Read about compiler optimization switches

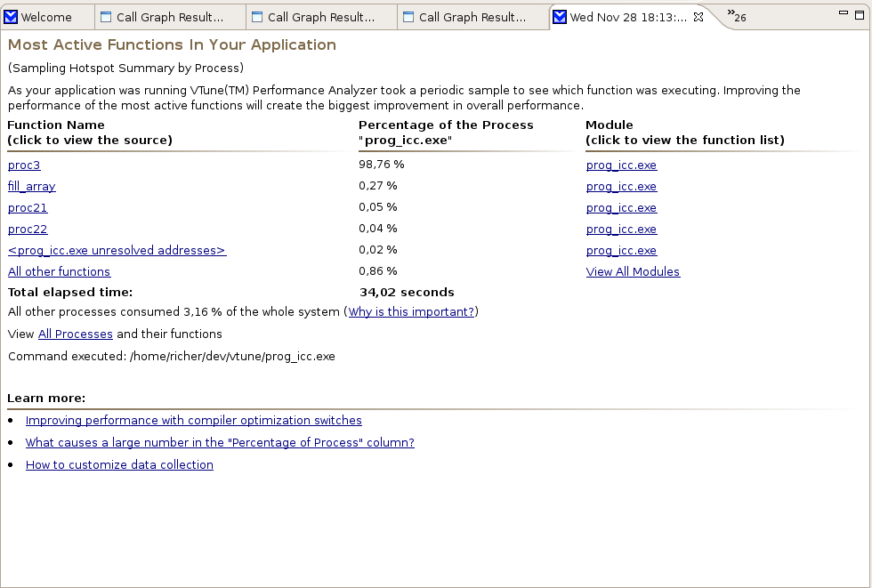(x=193, y=420)
